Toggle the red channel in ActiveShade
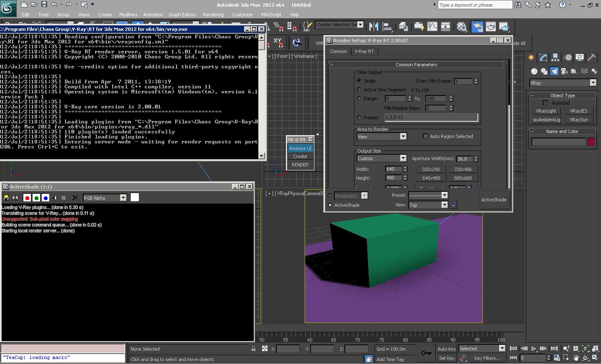 (x=27, y=198)
